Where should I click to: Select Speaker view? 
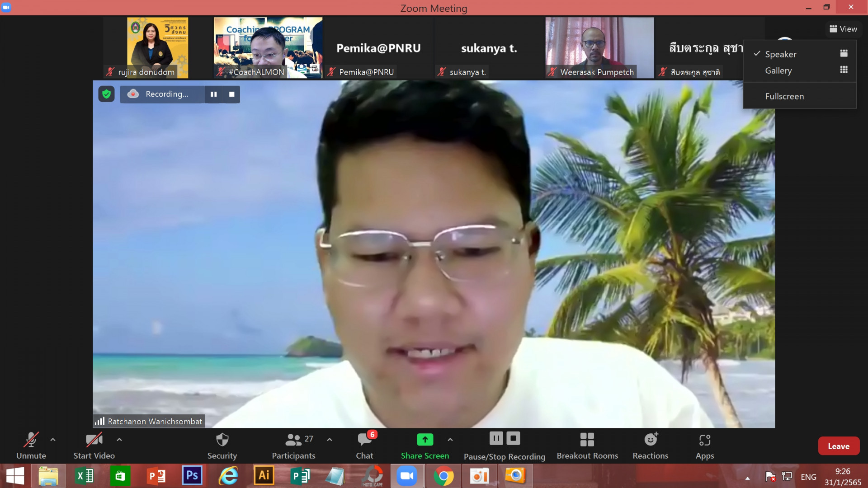(x=800, y=54)
